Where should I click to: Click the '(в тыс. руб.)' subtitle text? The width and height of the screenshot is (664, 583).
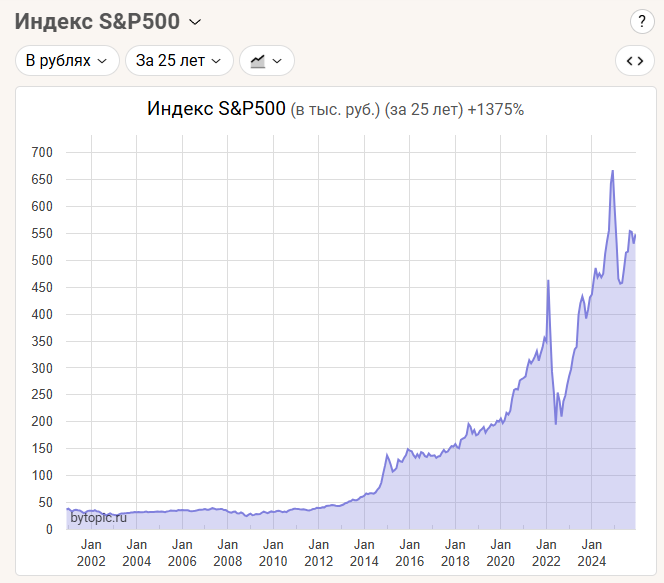[335, 110]
